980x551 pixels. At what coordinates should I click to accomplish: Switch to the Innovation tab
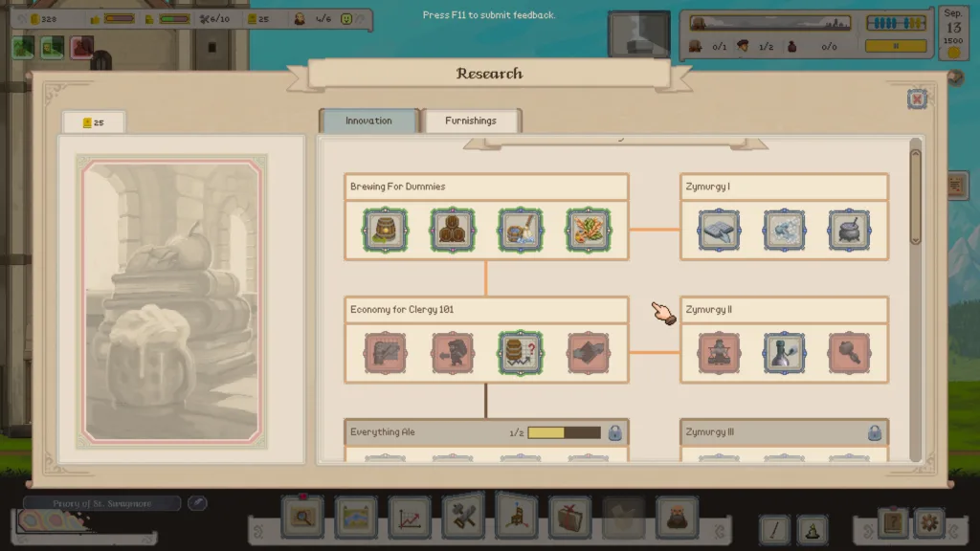coord(368,121)
